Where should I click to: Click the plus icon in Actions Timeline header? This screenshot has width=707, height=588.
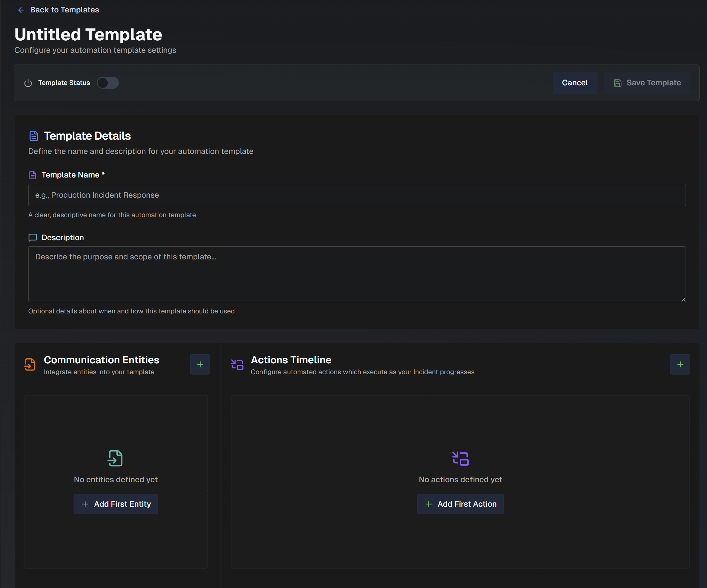[x=680, y=364]
